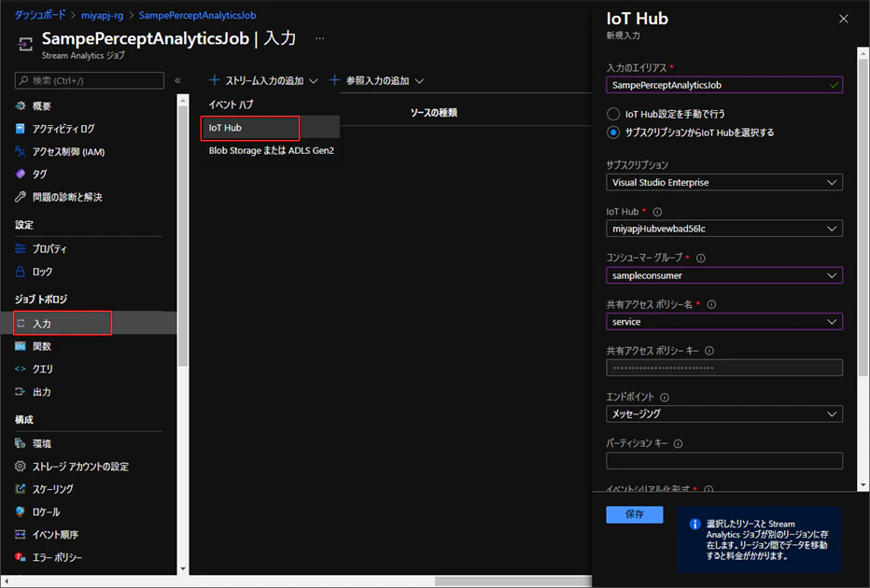Click the sidebar vertical scrollbar

(x=183, y=236)
